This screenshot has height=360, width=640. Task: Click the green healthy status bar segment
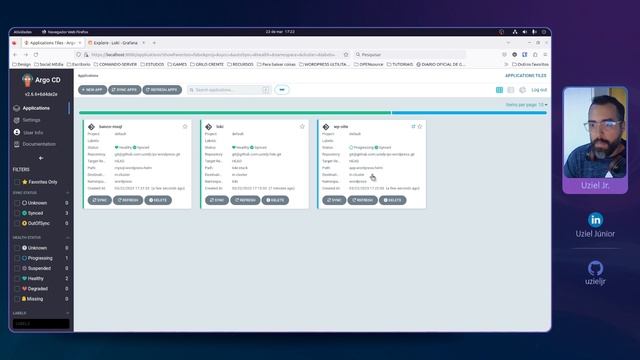click(x=235, y=113)
